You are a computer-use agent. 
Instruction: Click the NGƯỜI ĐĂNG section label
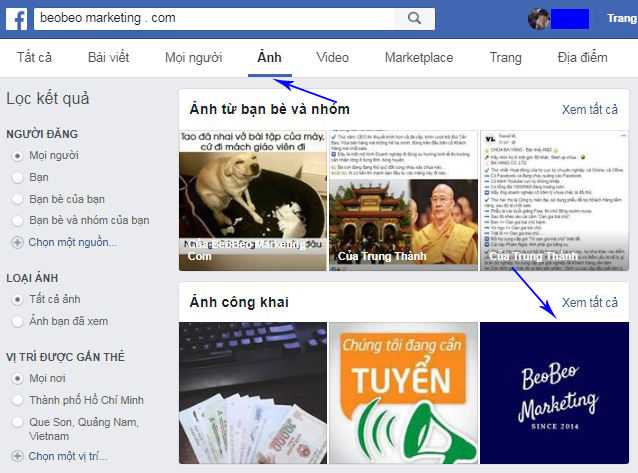[x=42, y=134]
